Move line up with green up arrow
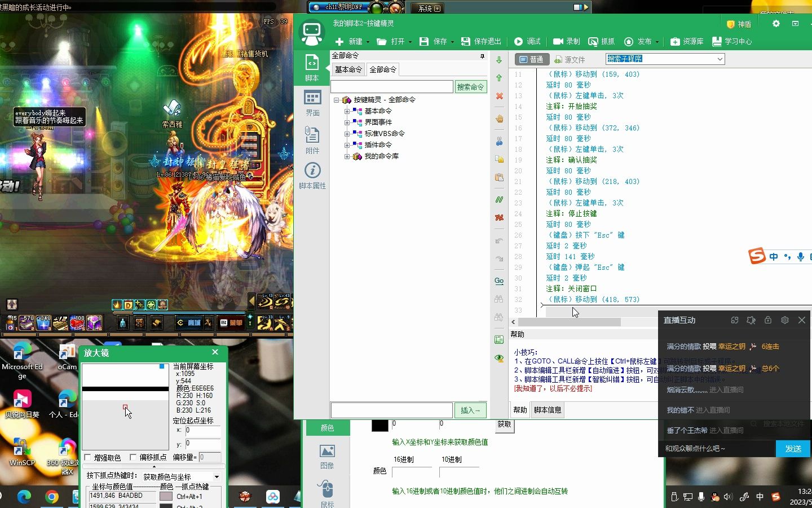This screenshot has width=812, height=508. click(x=499, y=78)
